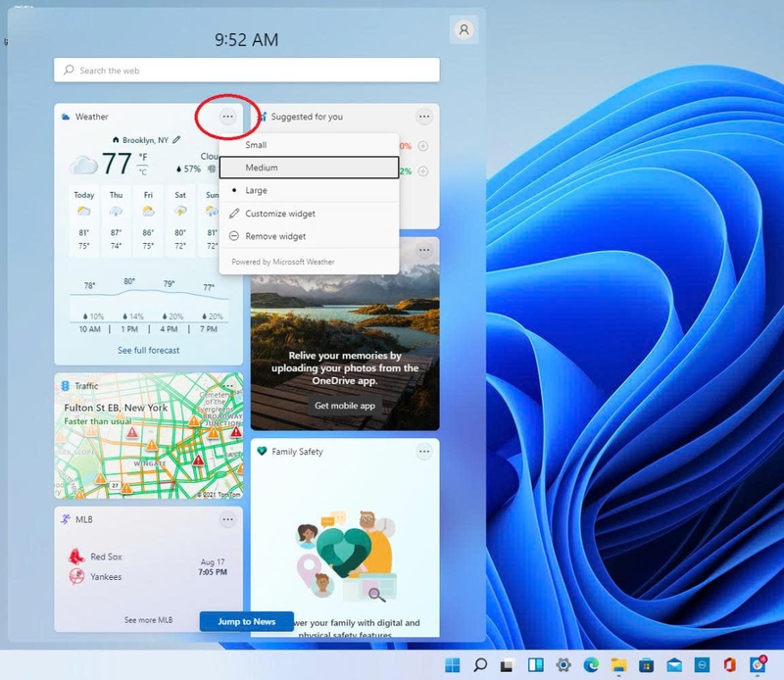This screenshot has width=784, height=680.
Task: Click the circled Weather ellipsis icon
Action: [227, 116]
